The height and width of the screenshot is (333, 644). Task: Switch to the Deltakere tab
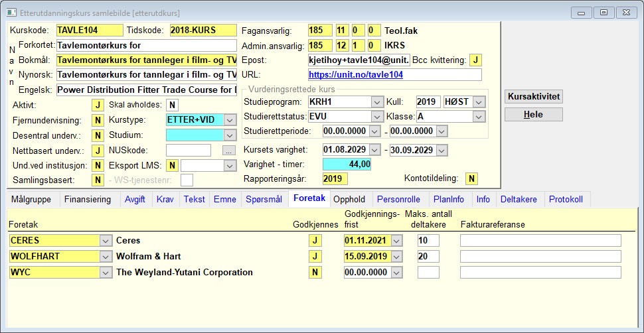pyautogui.click(x=519, y=200)
